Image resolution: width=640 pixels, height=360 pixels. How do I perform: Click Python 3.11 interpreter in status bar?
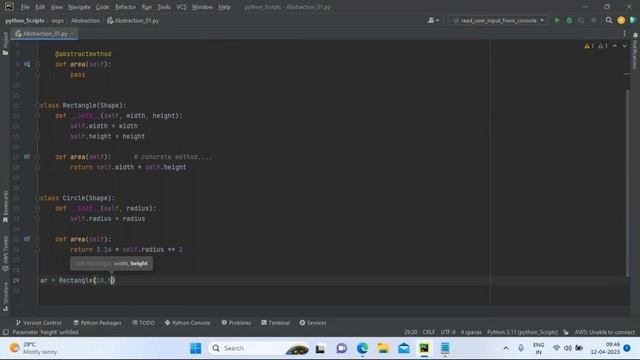tap(522, 332)
